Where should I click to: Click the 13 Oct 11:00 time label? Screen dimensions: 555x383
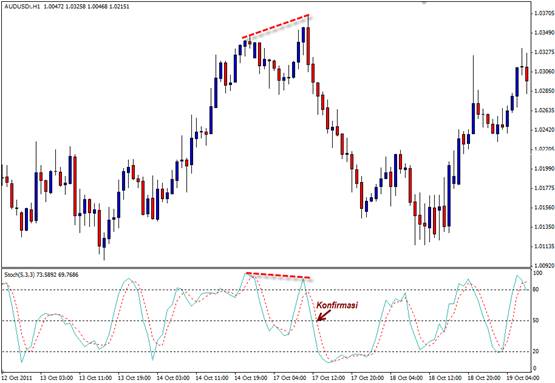(96, 378)
